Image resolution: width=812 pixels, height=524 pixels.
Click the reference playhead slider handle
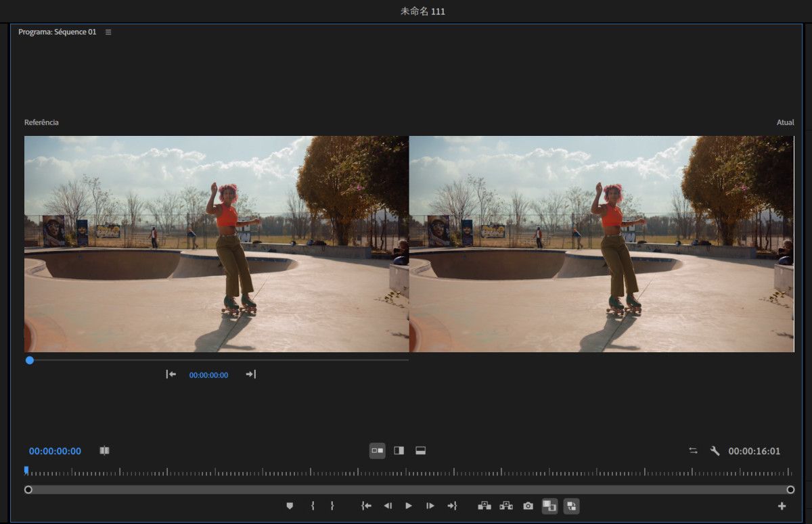tap(30, 360)
